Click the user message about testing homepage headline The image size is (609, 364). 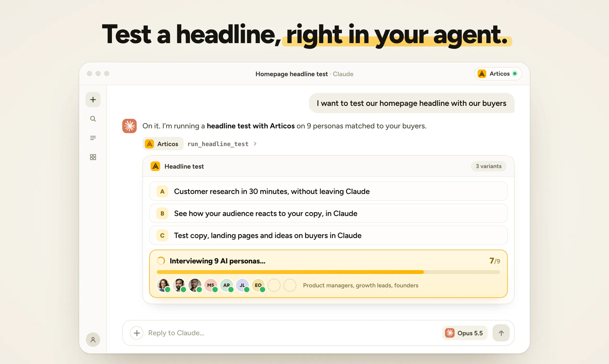[x=412, y=103]
